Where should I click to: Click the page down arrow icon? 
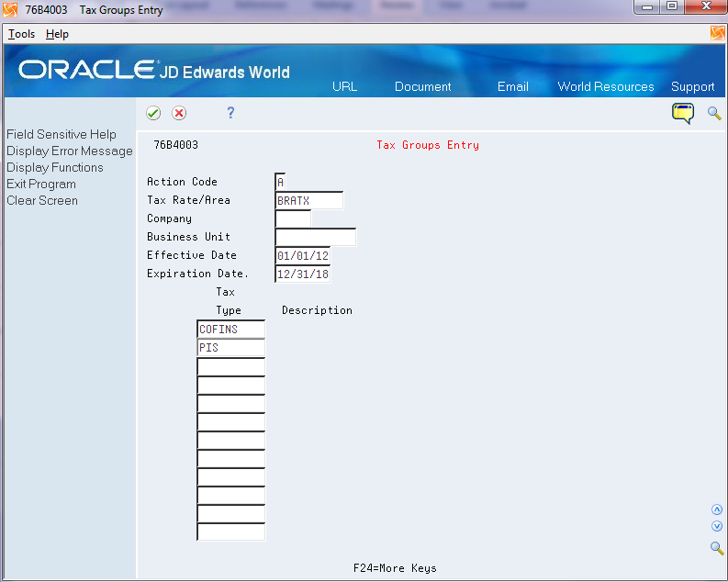point(717,526)
